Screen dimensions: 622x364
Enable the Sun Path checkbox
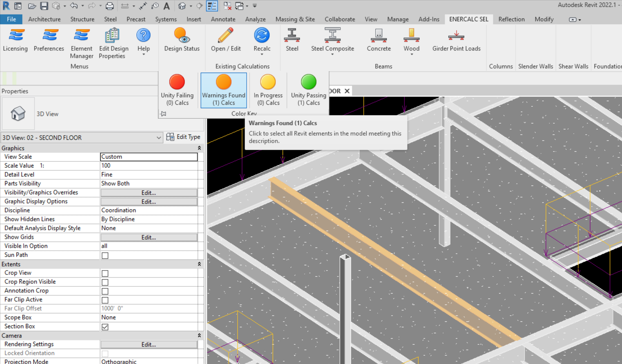[x=105, y=256]
